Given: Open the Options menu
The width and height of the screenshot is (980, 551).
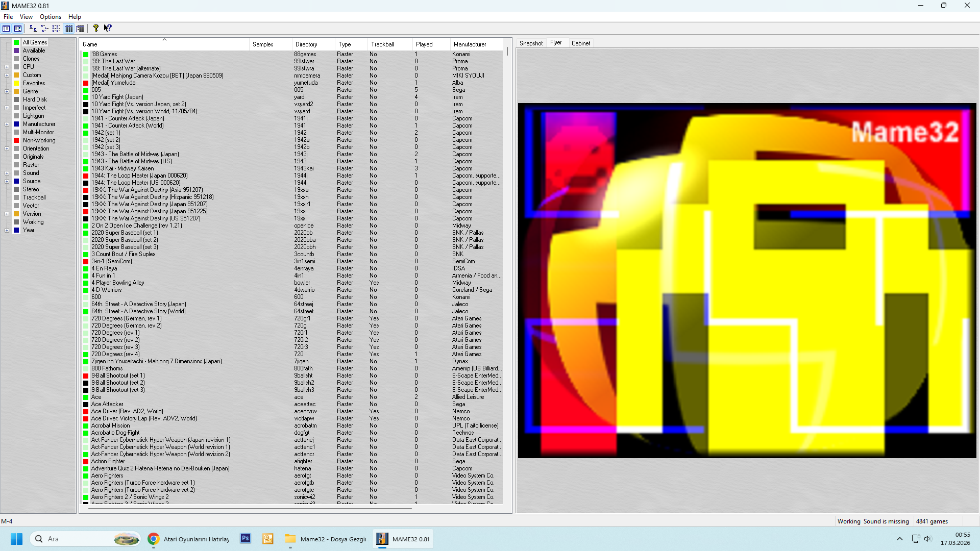Looking at the screenshot, I should pos(51,17).
